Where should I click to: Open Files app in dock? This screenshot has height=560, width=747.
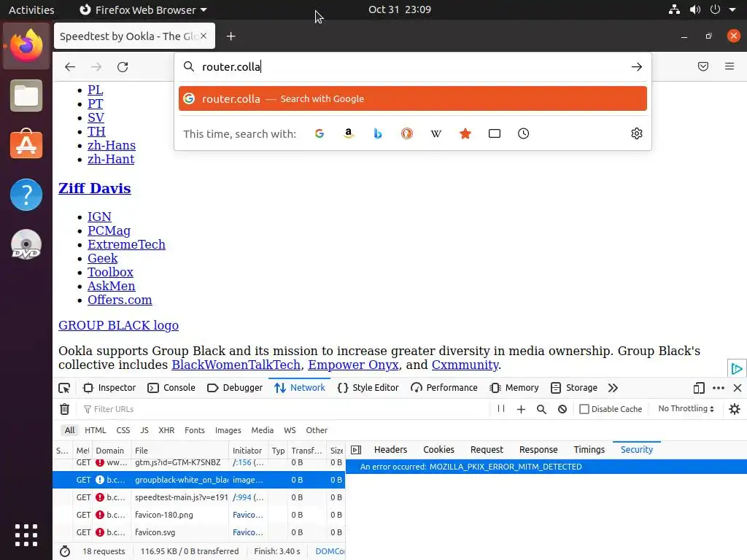[x=26, y=96]
